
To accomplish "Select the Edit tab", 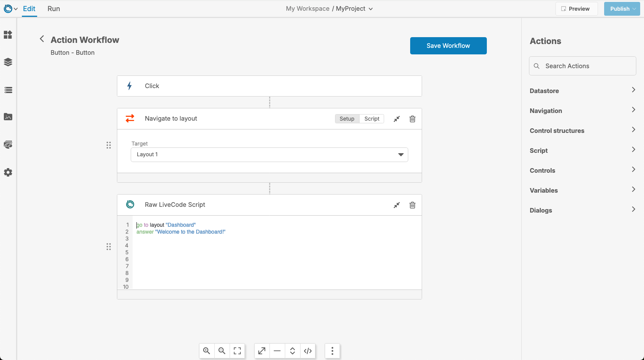I will point(29,9).
